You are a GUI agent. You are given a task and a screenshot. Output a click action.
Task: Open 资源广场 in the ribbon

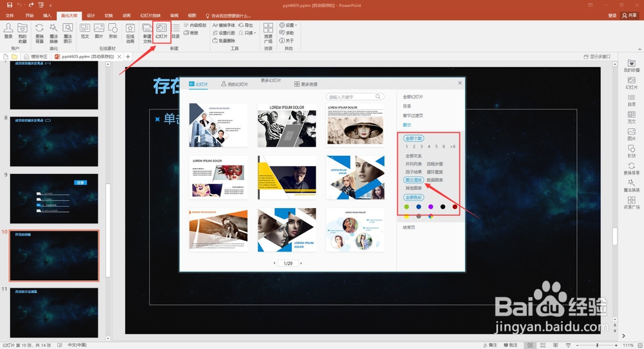(268, 33)
